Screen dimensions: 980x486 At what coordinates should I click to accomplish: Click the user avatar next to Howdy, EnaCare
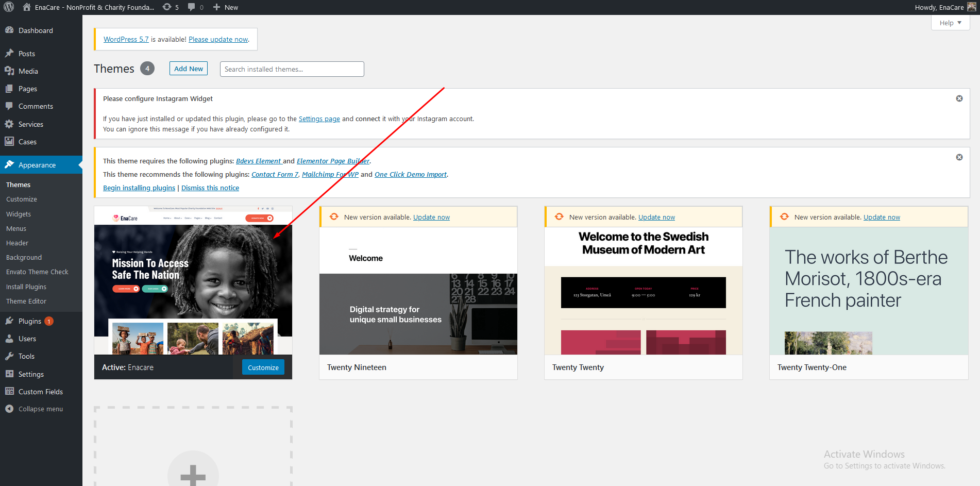pos(971,7)
